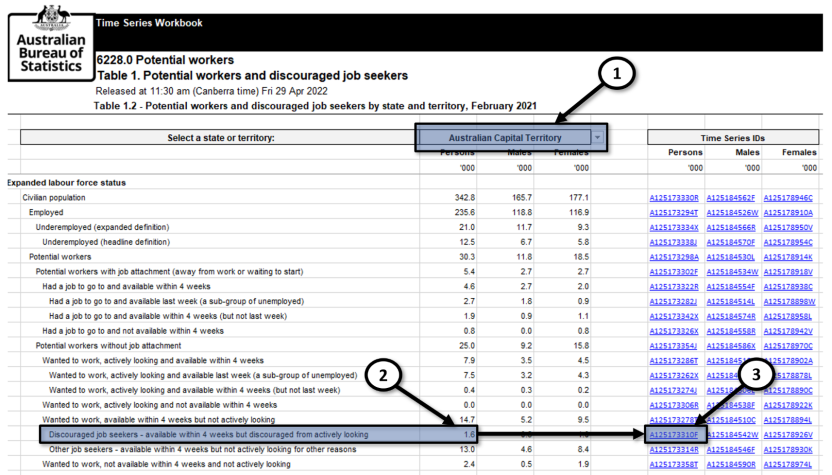The width and height of the screenshot is (832, 475).
Task: Click series ID A125184530L
Action: (731, 257)
